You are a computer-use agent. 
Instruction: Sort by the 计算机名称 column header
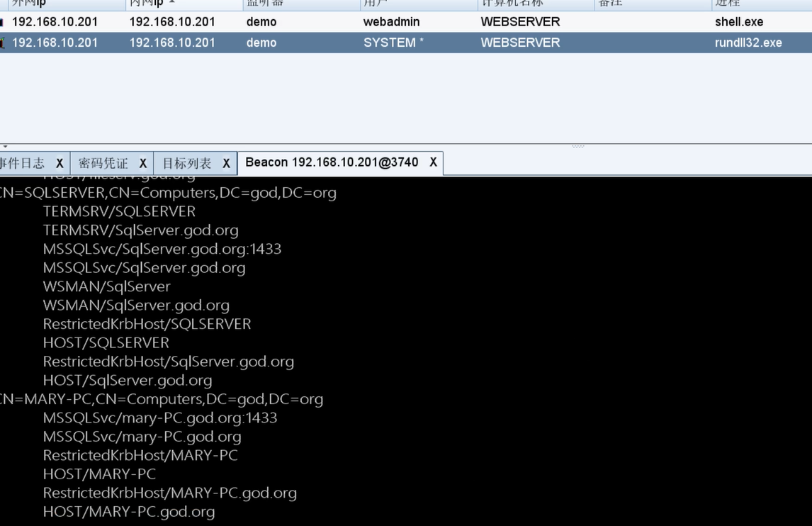tap(512, 4)
